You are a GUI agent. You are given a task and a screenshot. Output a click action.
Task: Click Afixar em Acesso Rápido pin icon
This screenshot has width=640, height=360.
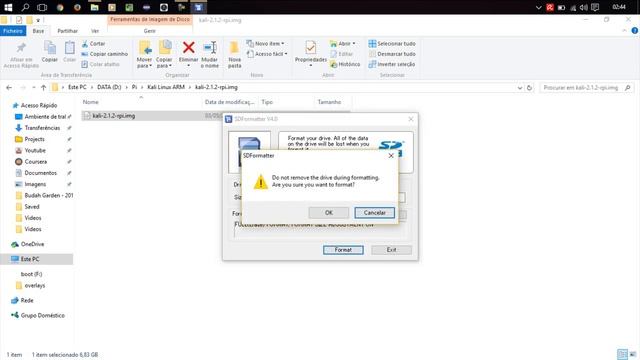(x=21, y=48)
